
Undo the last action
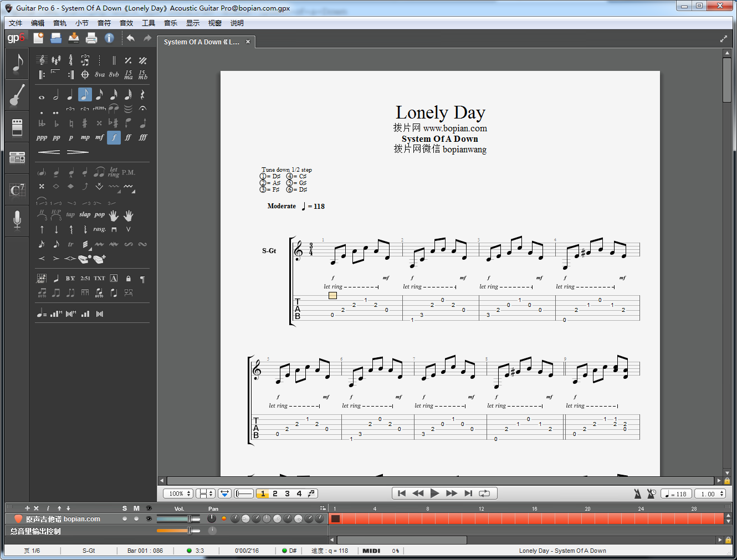click(x=130, y=38)
